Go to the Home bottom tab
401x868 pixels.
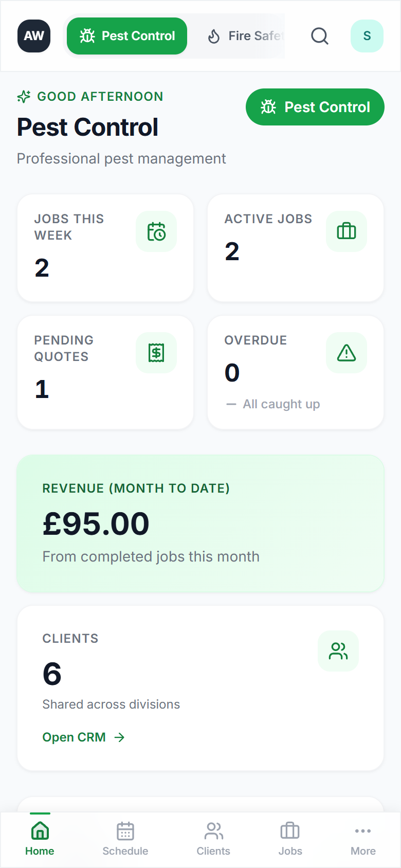point(40,839)
